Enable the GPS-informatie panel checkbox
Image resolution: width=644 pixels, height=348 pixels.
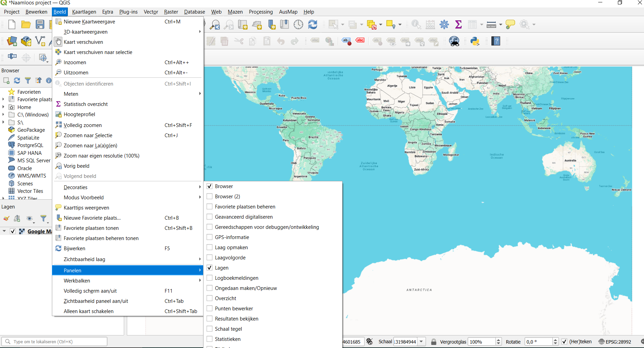coord(210,237)
